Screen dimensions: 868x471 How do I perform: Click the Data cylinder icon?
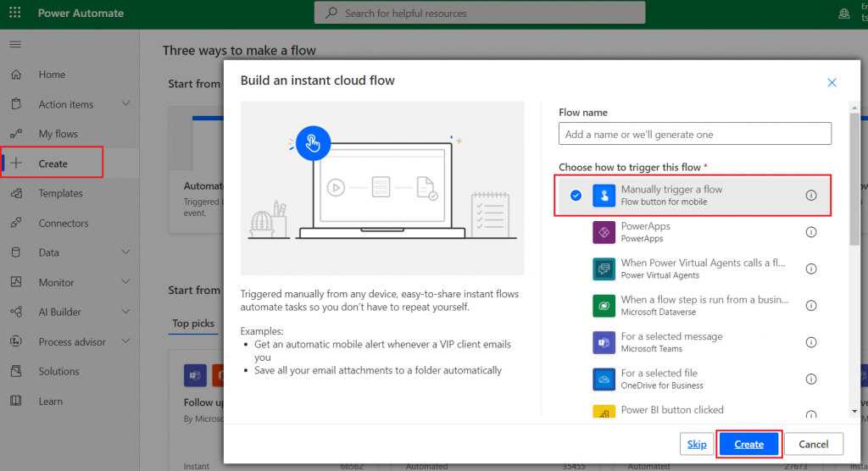pyautogui.click(x=16, y=252)
